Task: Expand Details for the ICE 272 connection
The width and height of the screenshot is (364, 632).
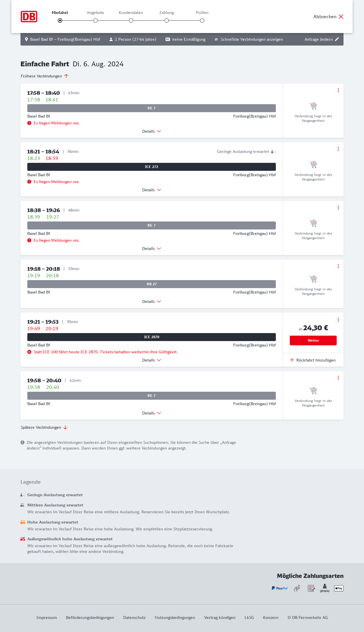Action: pyautogui.click(x=152, y=190)
